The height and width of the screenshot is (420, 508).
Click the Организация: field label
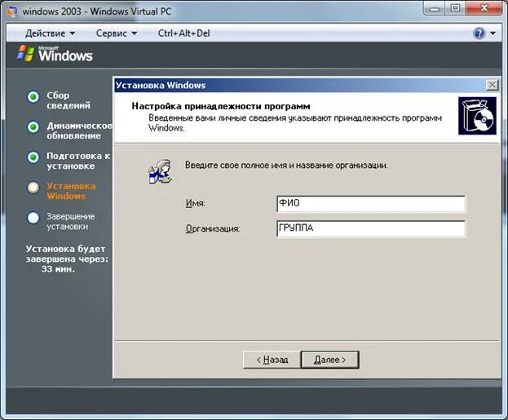tap(213, 229)
